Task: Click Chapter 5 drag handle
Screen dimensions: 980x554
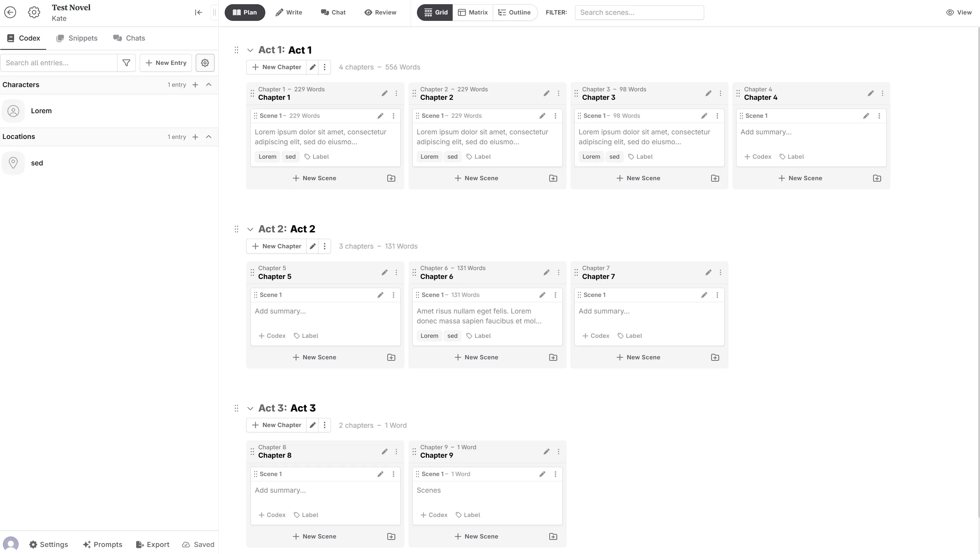Action: [252, 273]
